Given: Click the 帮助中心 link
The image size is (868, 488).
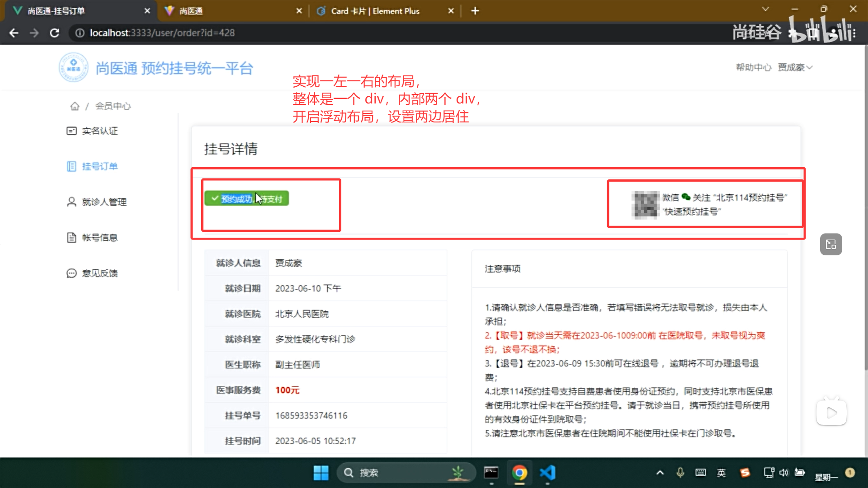Looking at the screenshot, I should coord(753,67).
